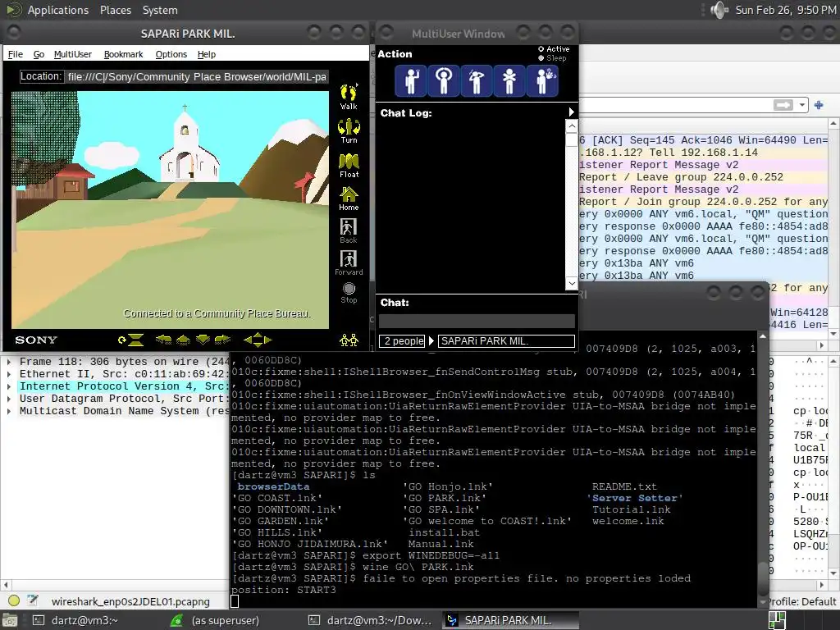Image resolution: width=840 pixels, height=630 pixels.
Task: Expand Multicast Domain Name System row
Action: point(8,411)
